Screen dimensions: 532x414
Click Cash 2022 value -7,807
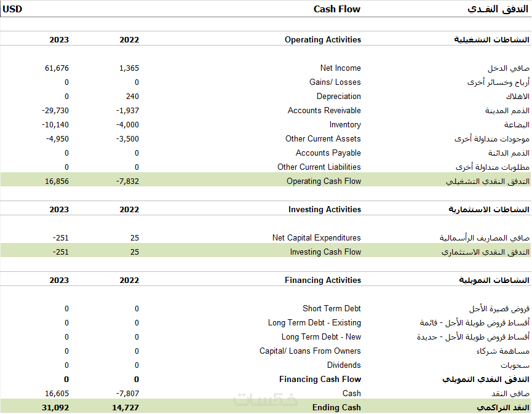point(127,394)
